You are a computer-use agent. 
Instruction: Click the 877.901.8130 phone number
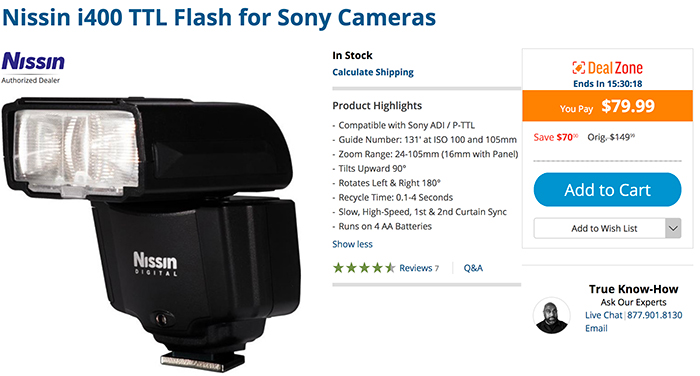[x=654, y=315]
